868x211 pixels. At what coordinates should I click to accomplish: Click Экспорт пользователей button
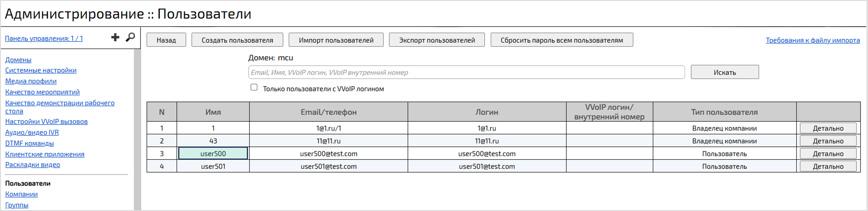(437, 40)
